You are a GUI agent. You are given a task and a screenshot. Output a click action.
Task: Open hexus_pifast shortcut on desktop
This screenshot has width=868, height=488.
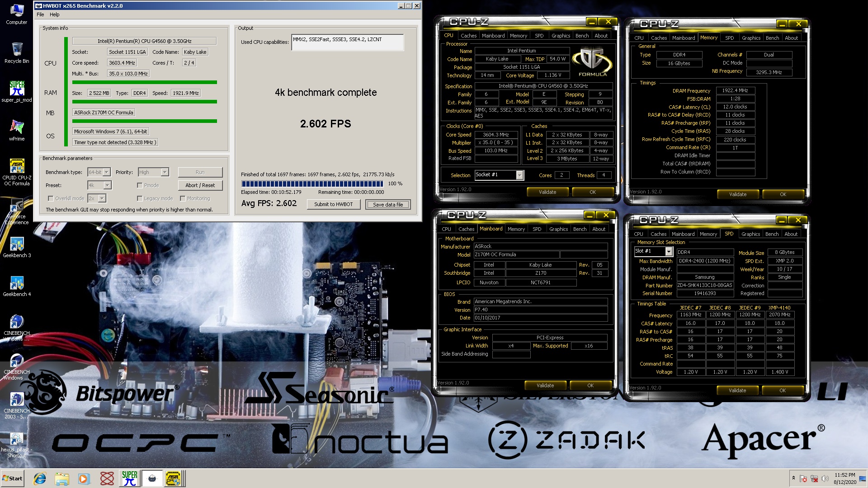point(16,445)
